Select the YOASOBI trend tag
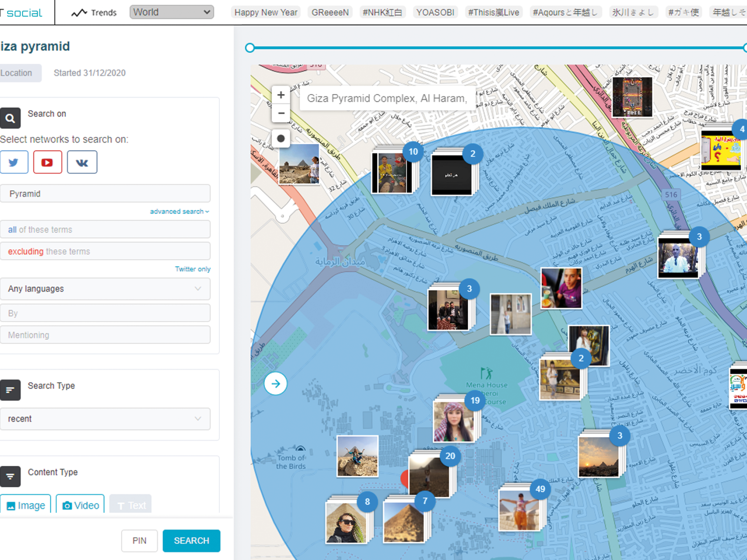747x560 pixels. click(x=435, y=12)
